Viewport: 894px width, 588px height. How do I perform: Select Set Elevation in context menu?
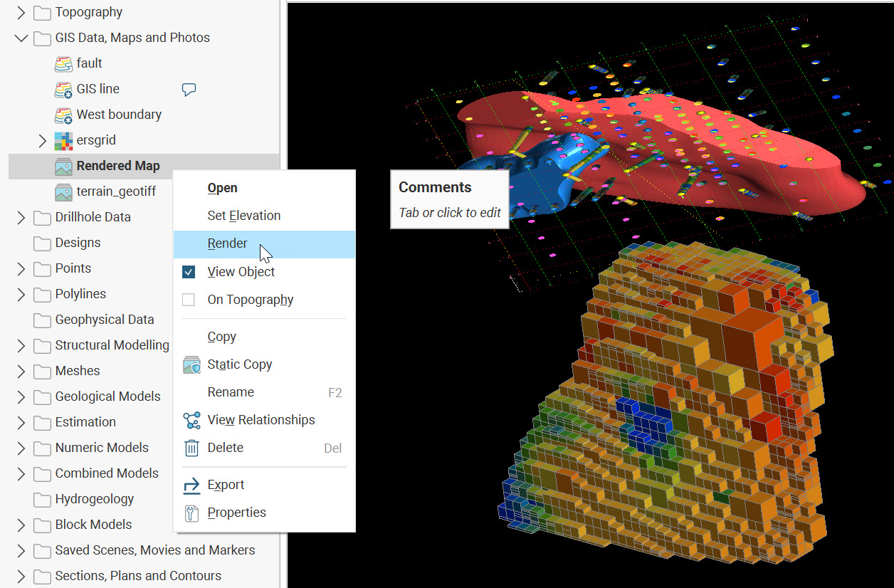tap(243, 216)
